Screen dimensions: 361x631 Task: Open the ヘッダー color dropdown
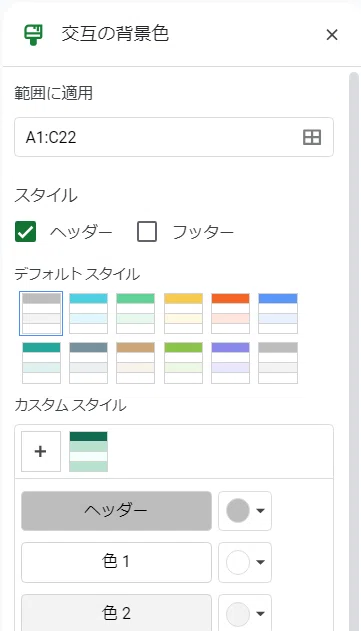point(245,511)
